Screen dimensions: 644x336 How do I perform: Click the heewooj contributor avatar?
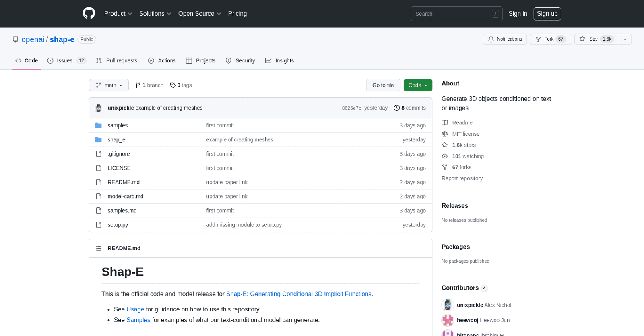pos(448,320)
